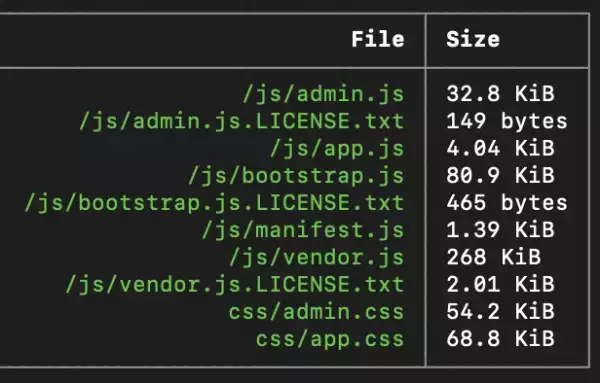Select /js/admin.js.LICENSE.txt file name
Viewport: 600px width, 383px height.
(x=241, y=122)
